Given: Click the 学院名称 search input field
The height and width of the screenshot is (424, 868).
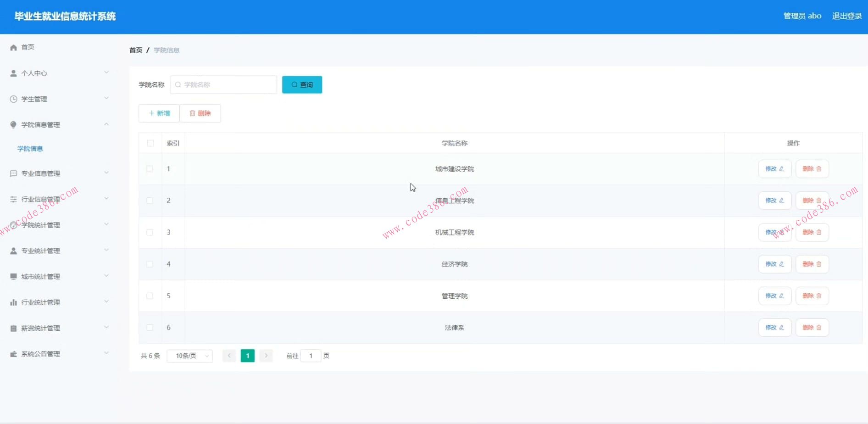Looking at the screenshot, I should [x=223, y=85].
